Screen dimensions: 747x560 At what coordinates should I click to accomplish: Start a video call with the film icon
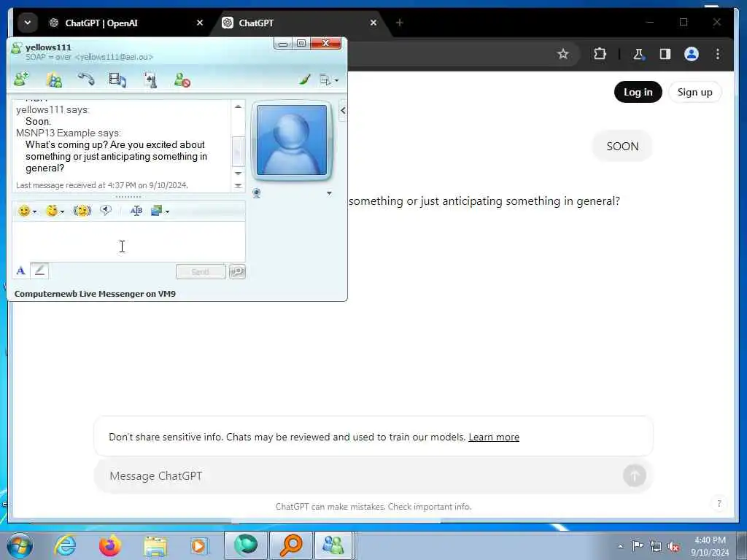click(117, 79)
